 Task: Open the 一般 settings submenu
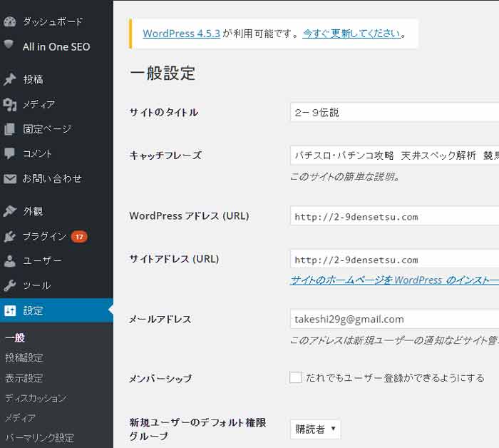pos(15,337)
